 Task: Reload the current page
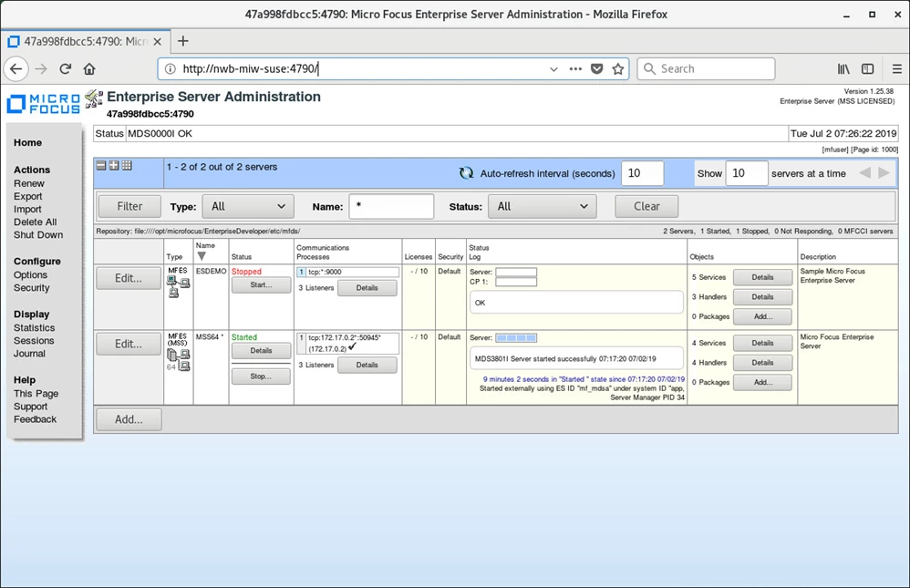65,69
